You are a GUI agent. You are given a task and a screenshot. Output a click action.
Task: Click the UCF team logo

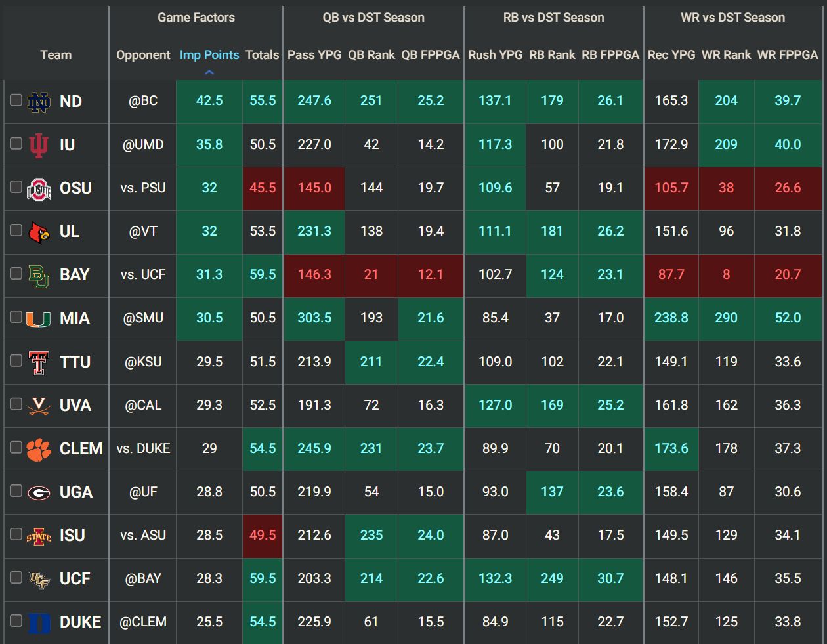39,580
